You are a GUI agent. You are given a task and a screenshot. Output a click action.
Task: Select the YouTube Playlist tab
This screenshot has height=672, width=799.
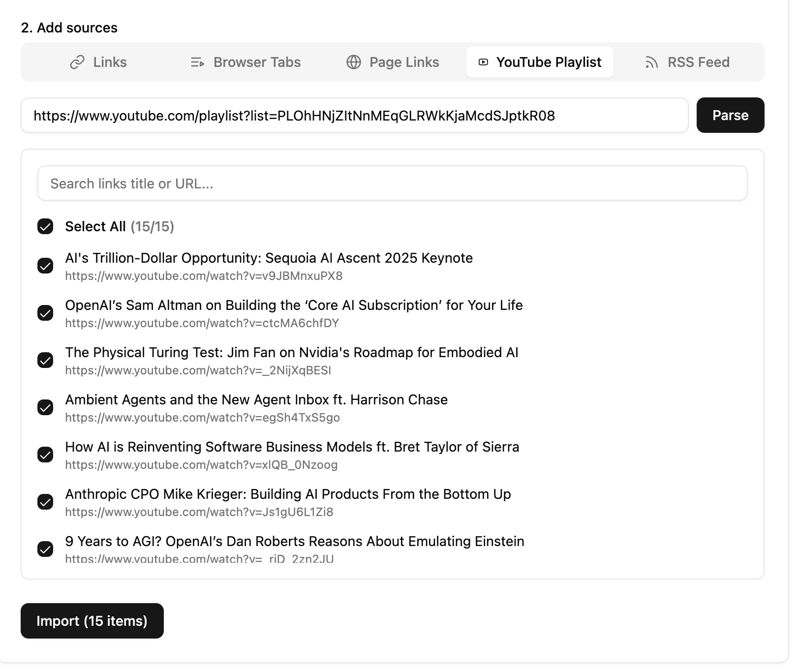tap(540, 62)
